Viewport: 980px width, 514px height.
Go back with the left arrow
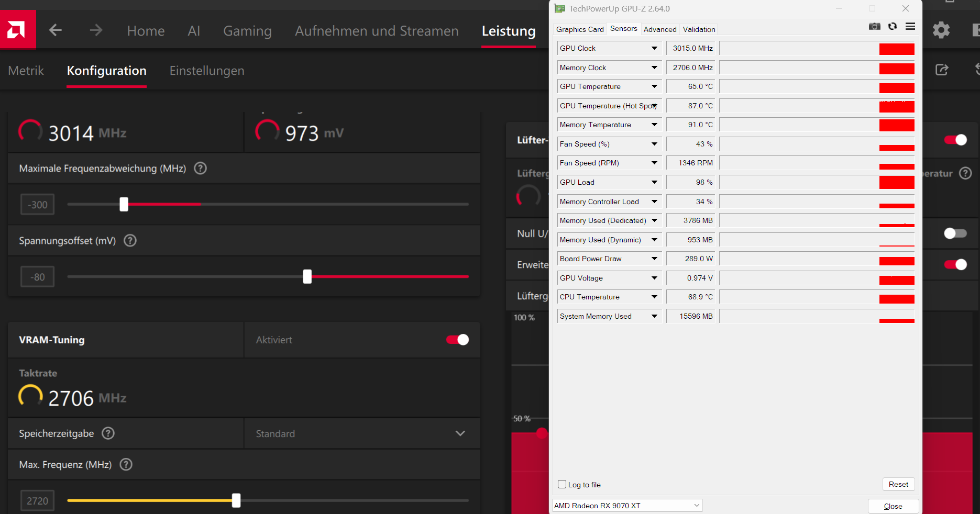click(x=56, y=30)
